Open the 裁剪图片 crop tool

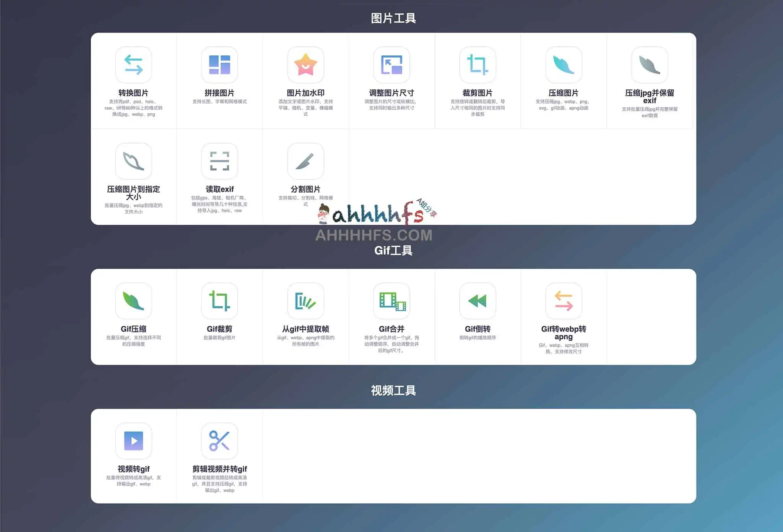click(478, 65)
